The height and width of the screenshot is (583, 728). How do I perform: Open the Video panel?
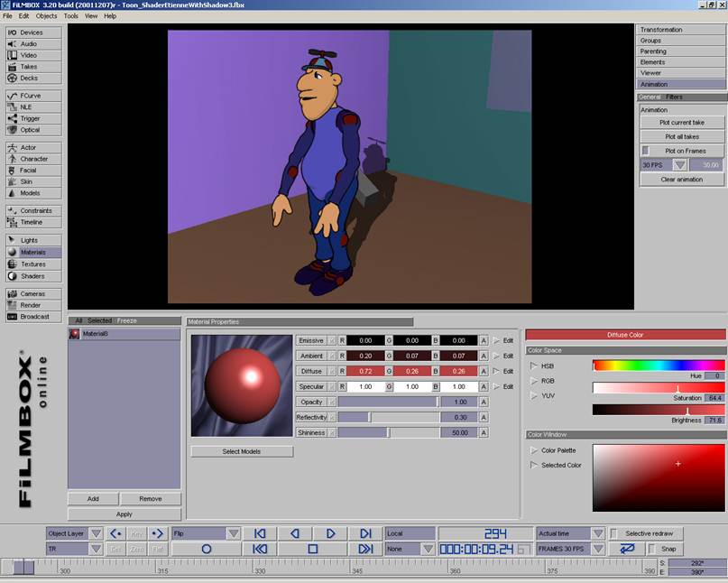click(x=33, y=55)
